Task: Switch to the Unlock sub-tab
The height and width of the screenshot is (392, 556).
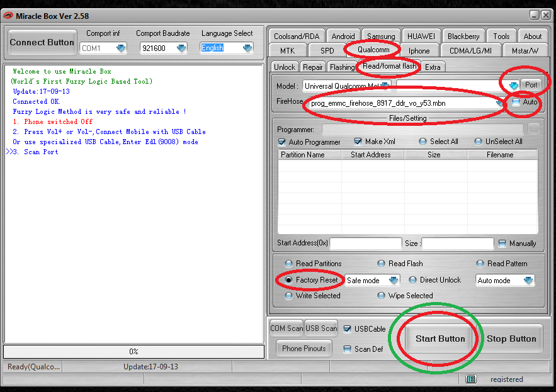Action: (x=285, y=67)
